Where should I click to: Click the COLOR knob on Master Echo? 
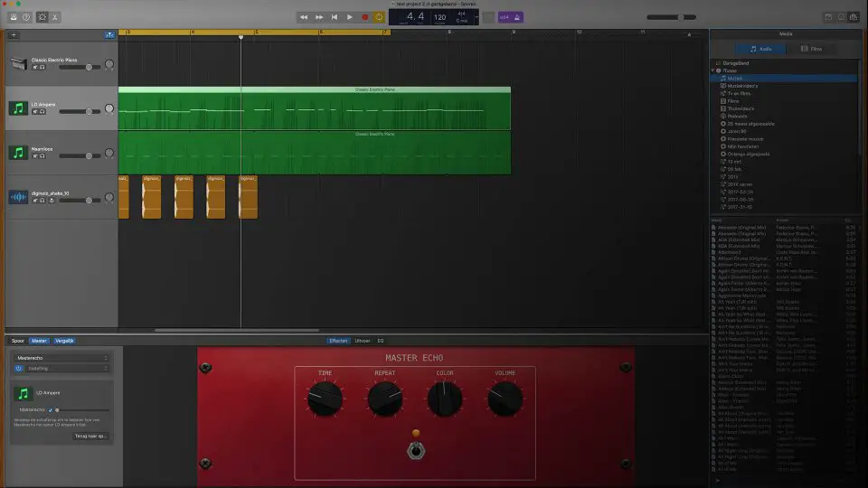[445, 399]
